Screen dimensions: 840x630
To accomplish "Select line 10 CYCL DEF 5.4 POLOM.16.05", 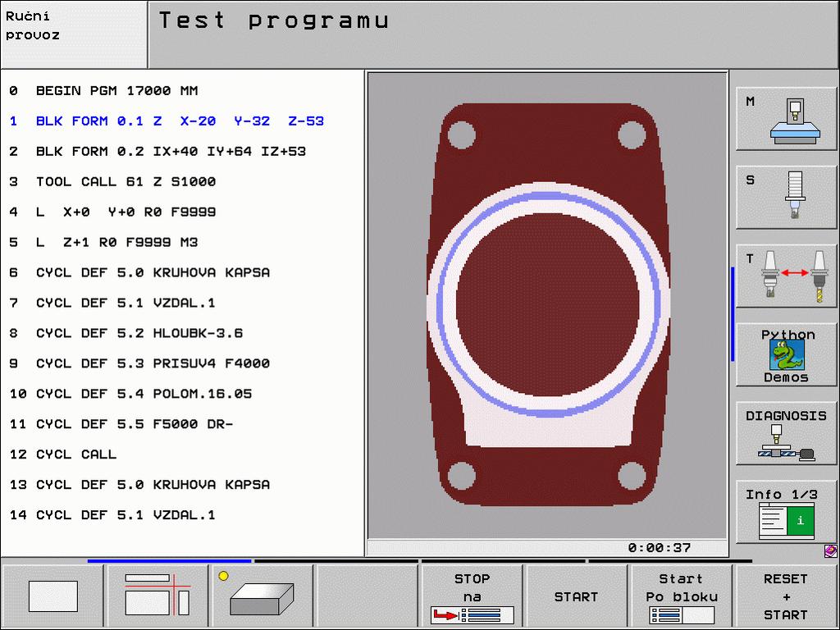I will [x=182, y=393].
